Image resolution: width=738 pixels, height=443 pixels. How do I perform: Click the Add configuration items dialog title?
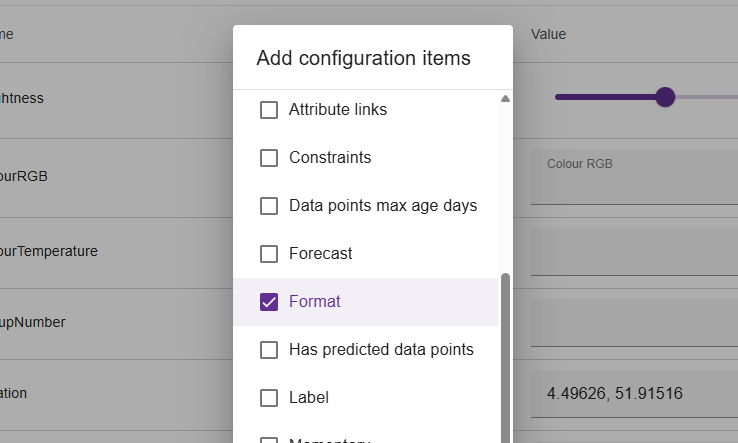pyautogui.click(x=363, y=58)
